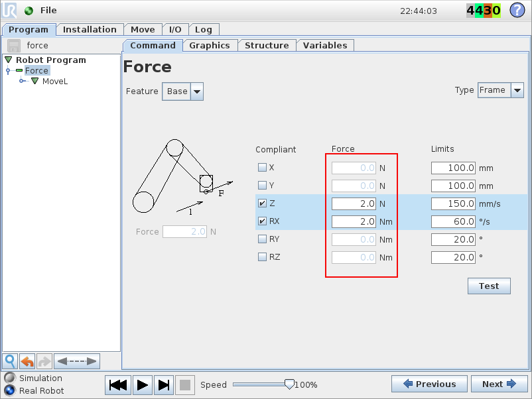Image resolution: width=532 pixels, height=399 pixels.
Task: Switch to the I/O tab
Action: (x=175, y=29)
